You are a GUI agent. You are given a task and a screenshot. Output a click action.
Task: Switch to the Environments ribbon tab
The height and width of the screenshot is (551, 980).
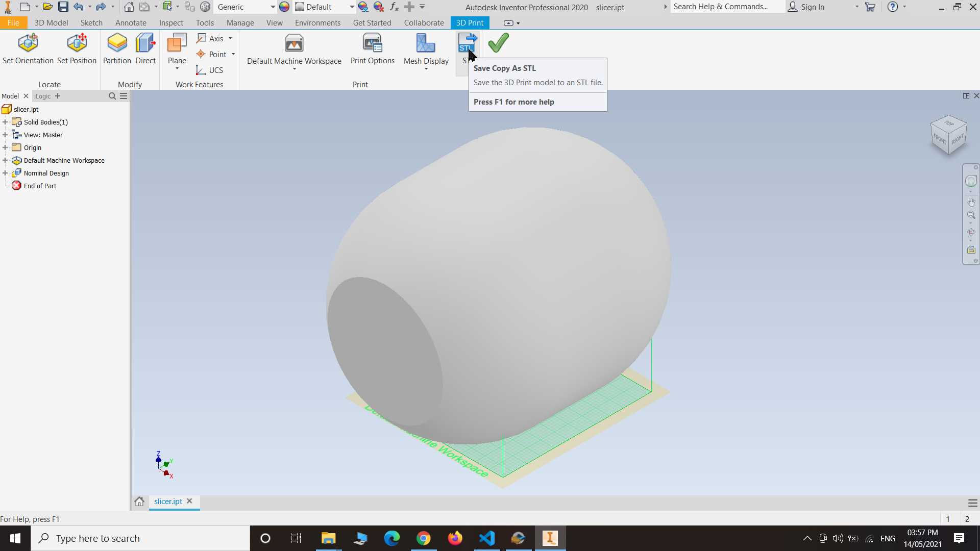pyautogui.click(x=317, y=23)
